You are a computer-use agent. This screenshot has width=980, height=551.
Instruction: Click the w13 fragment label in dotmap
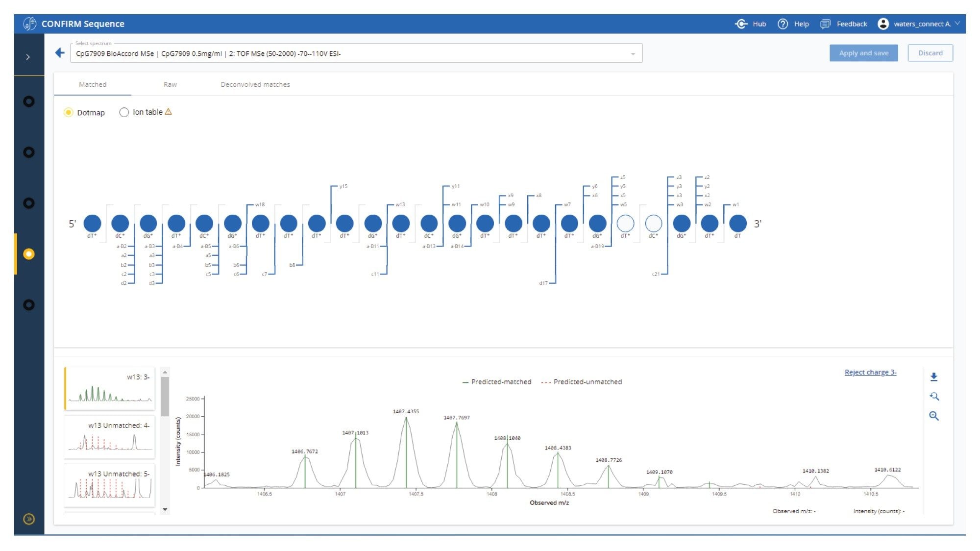click(x=400, y=204)
